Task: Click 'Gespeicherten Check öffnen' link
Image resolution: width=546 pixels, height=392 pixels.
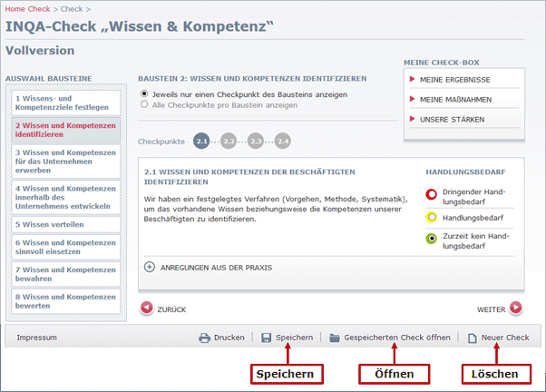Action: [397, 338]
